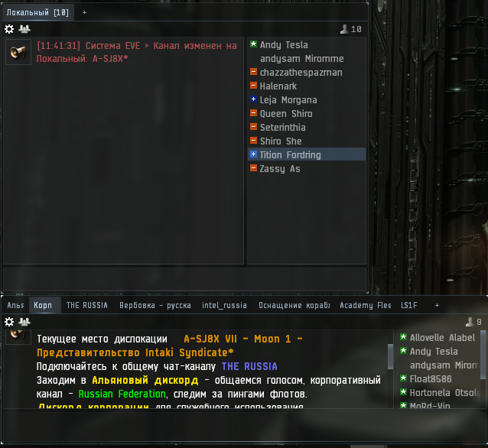Image resolution: width=488 pixels, height=448 pixels.
Task: Click orange minus standing icon beside Halenark
Action: pyautogui.click(x=254, y=86)
